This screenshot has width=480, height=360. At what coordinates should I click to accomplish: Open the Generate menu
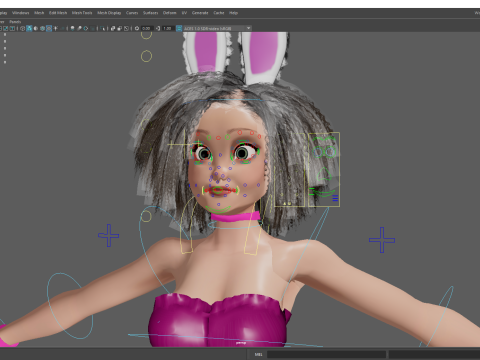click(200, 13)
